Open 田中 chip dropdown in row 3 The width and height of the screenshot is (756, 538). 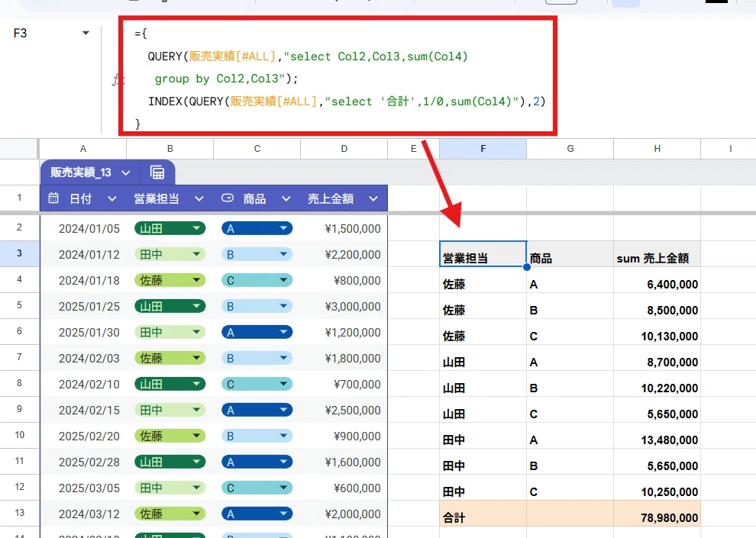[196, 254]
